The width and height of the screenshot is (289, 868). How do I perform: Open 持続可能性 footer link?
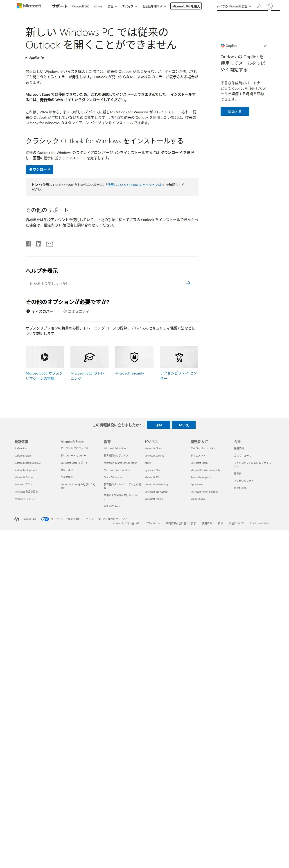point(240,488)
